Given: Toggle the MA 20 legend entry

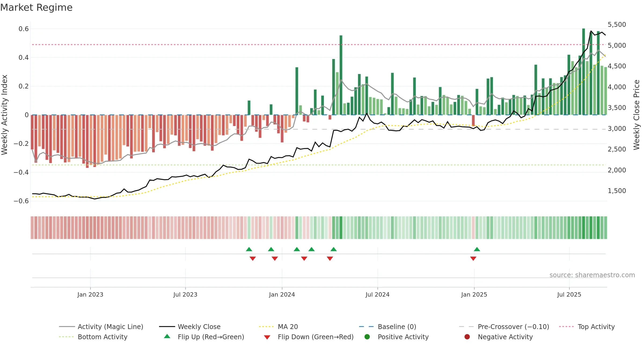Looking at the screenshot, I should tap(278, 327).
